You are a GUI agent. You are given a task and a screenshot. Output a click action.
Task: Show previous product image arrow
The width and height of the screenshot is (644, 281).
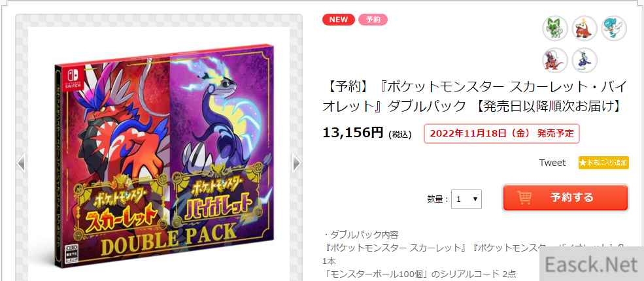pos(21,163)
